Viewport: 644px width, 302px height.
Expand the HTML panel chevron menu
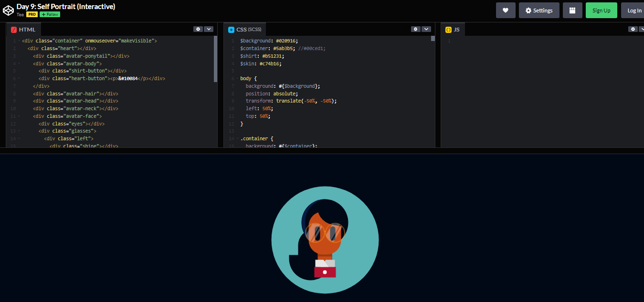click(x=209, y=29)
